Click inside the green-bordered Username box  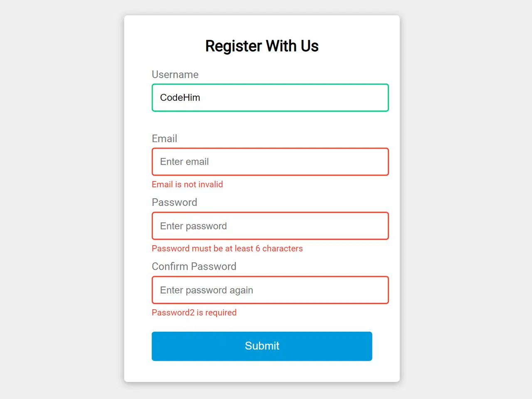(x=270, y=98)
